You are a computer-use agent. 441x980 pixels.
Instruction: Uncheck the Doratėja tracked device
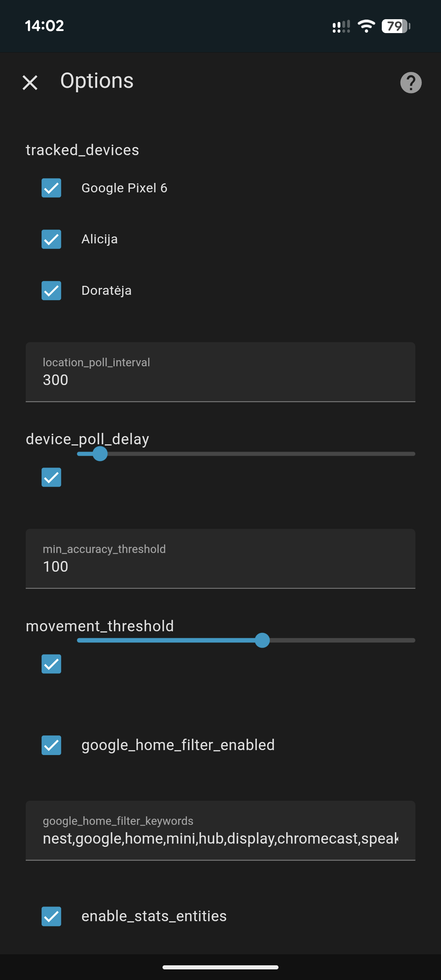tap(51, 291)
